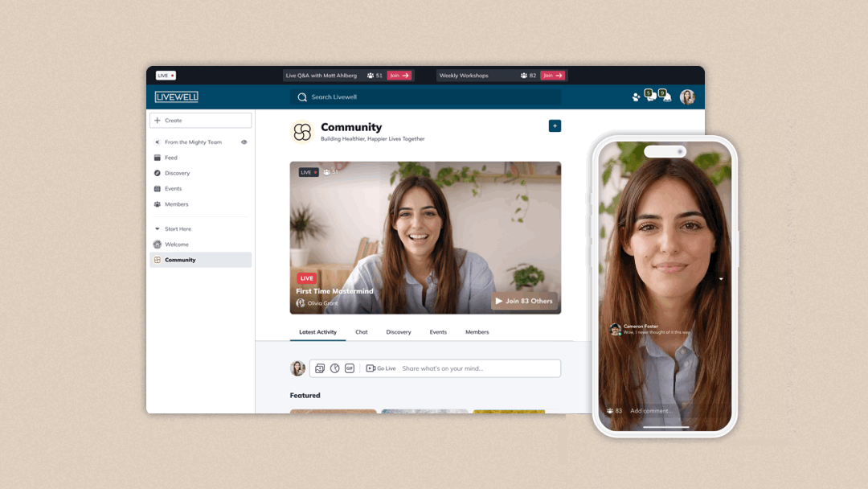Click the invite members icon in the top bar
This screenshot has width=868, height=489.
636,97
